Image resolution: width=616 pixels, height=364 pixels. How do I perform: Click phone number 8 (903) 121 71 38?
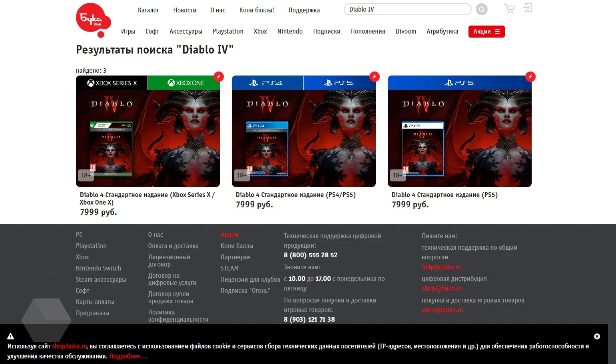click(309, 320)
